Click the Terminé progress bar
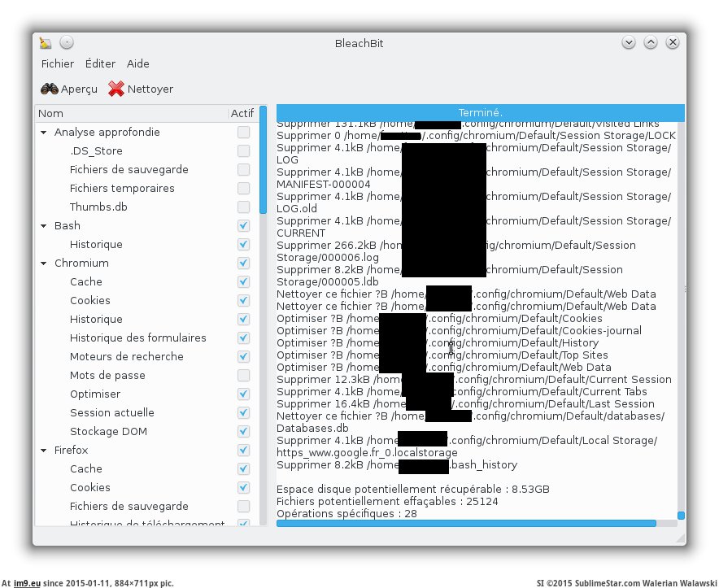 click(x=480, y=112)
